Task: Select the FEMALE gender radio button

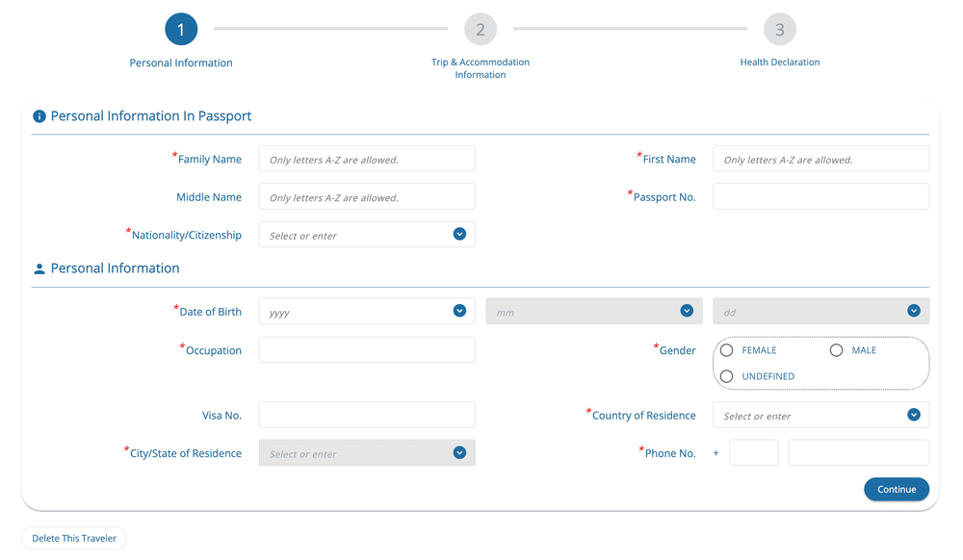Action: pos(726,350)
